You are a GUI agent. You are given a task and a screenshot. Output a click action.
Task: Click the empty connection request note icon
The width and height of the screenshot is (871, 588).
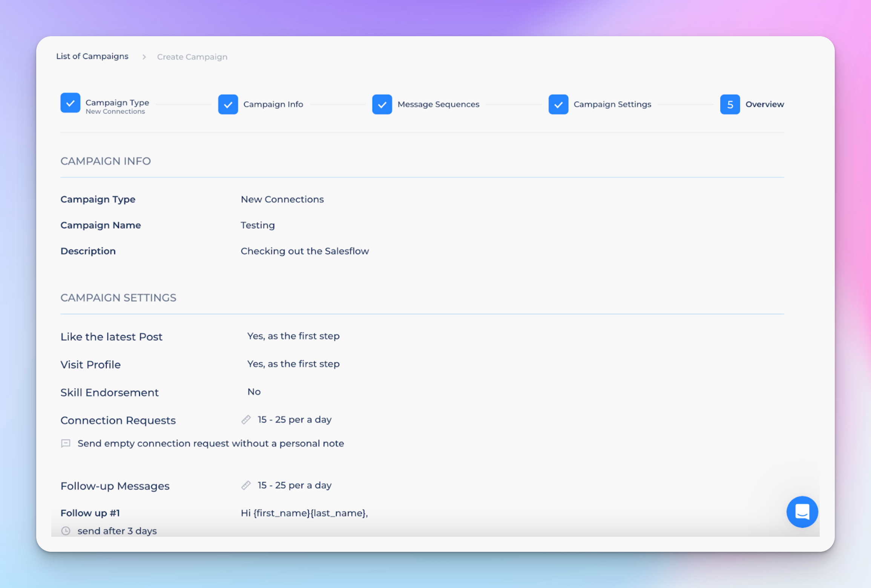pyautogui.click(x=66, y=443)
